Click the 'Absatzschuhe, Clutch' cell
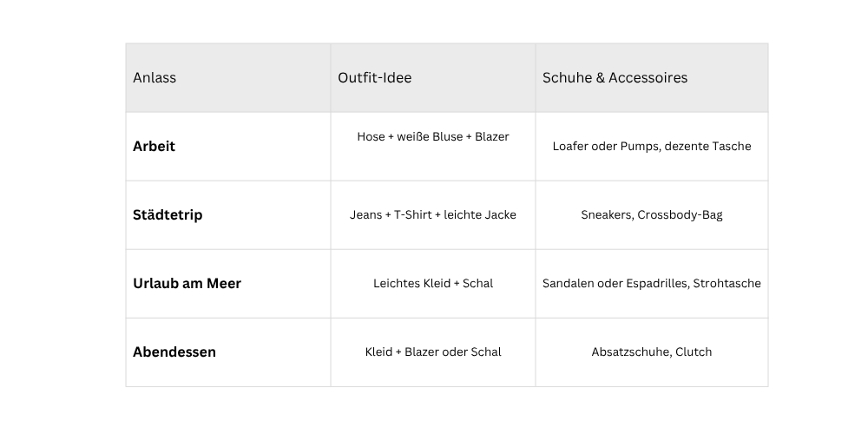Viewport: 868px width, 434px height. click(x=652, y=352)
